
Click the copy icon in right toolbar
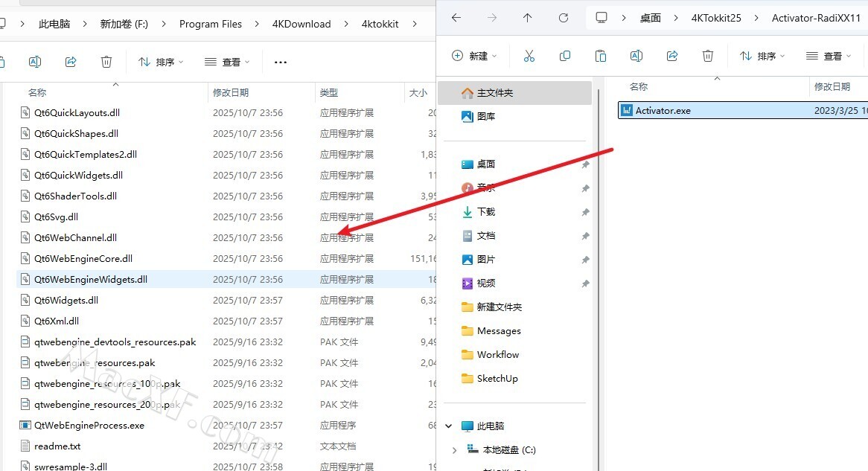(x=565, y=56)
